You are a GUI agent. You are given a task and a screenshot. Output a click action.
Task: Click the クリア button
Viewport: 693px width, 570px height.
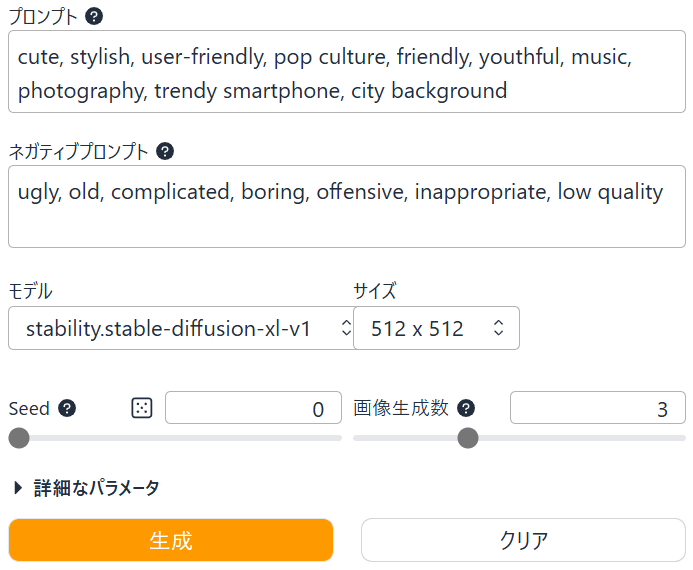coord(523,540)
